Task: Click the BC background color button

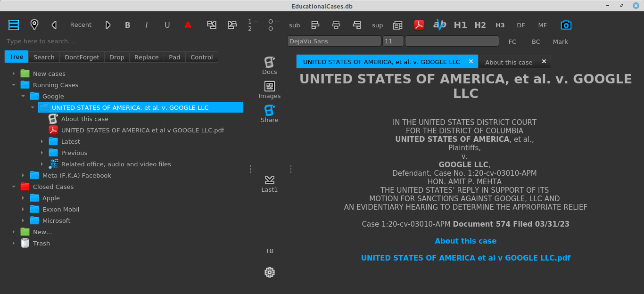Action: [536, 42]
